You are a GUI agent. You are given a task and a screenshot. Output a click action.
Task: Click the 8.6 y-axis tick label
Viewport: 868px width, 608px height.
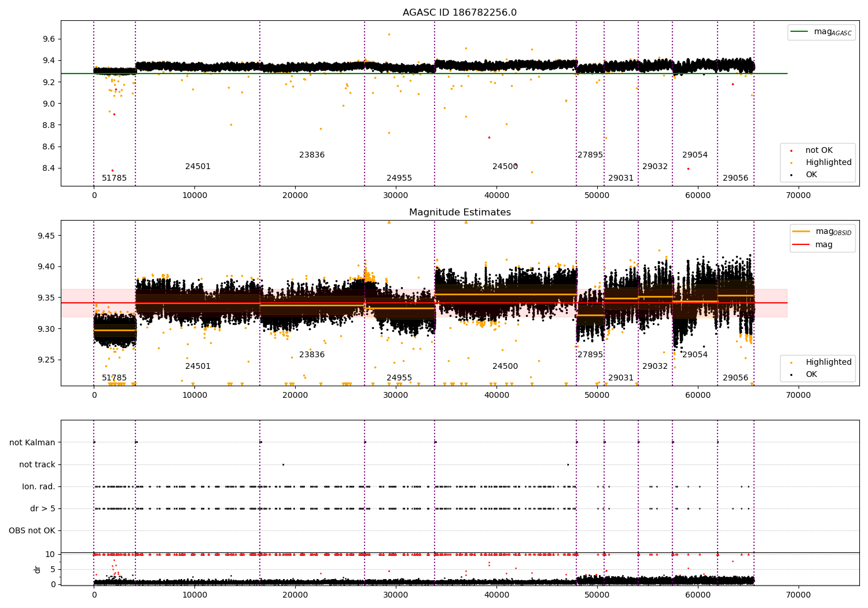pyautogui.click(x=49, y=147)
